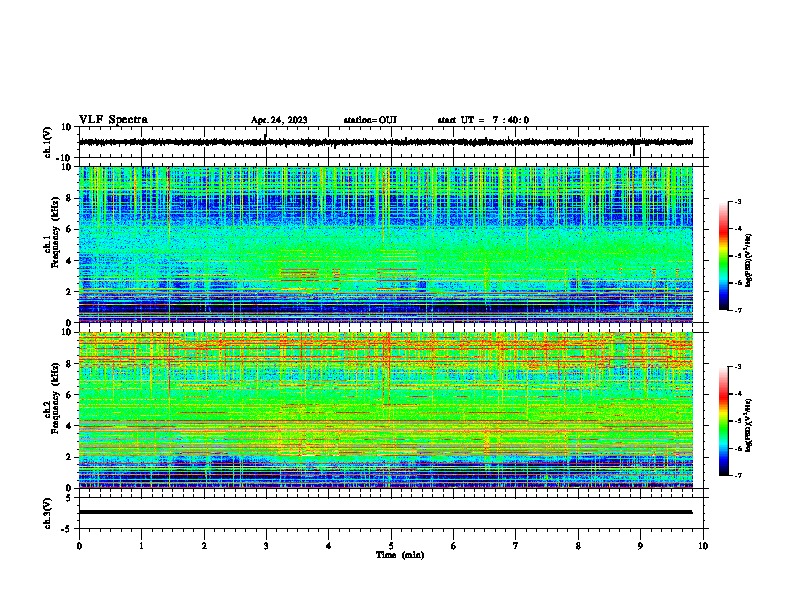Click the time axis tick label '7'
The height and width of the screenshot is (612, 792).
coord(516,546)
